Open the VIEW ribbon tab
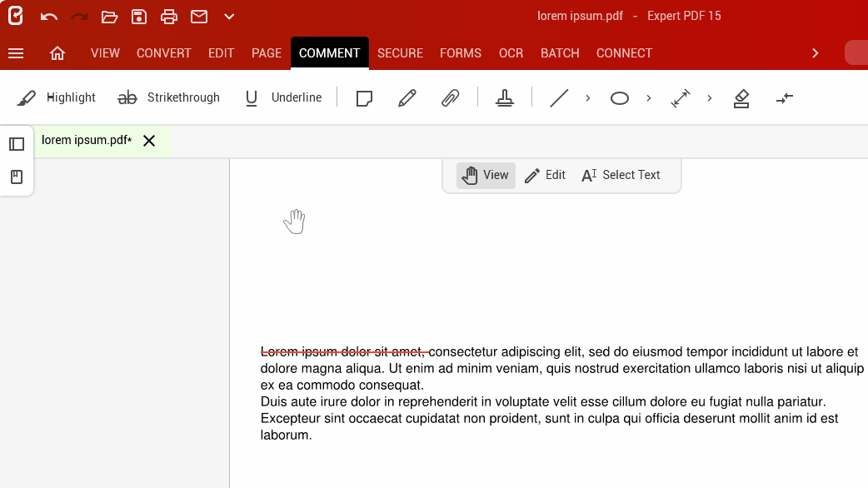The height and width of the screenshot is (488, 868). pos(105,53)
